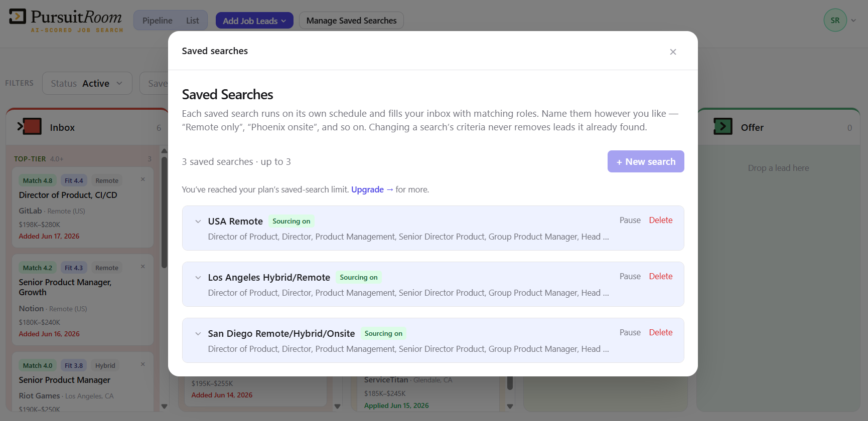Click the Match 4.8 badge
868x421 pixels.
(38, 180)
